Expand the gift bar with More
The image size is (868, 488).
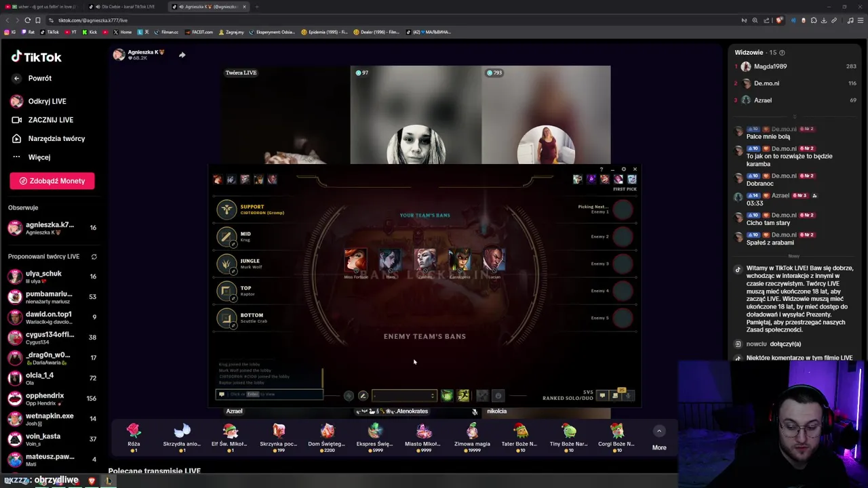659,437
